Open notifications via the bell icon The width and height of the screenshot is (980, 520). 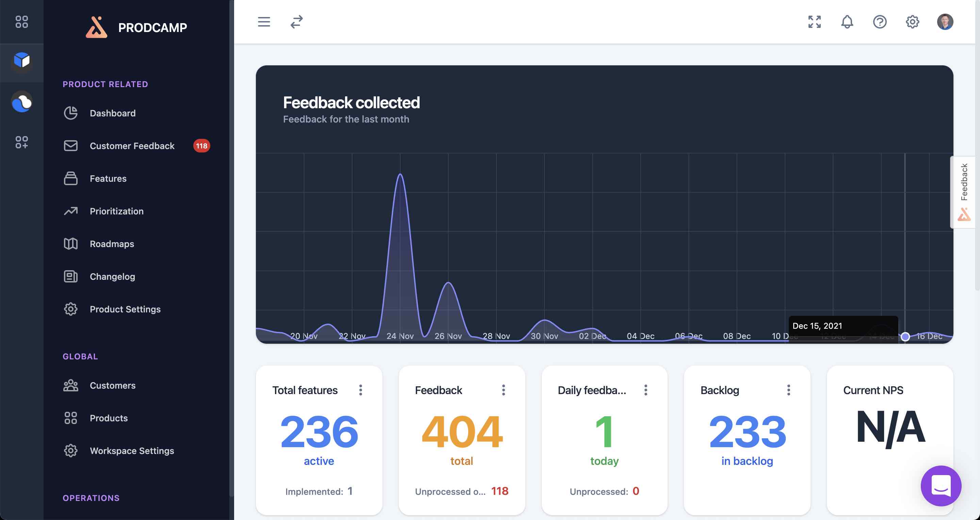pos(847,22)
